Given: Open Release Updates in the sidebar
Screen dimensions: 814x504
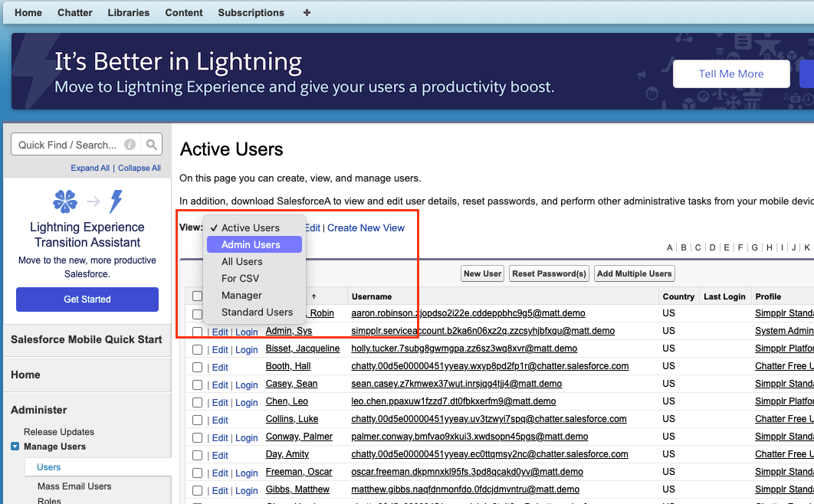Looking at the screenshot, I should click(x=59, y=432).
